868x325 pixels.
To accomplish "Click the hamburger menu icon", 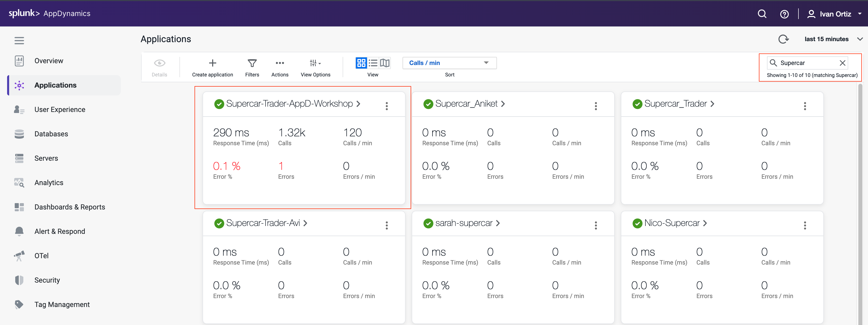I will 19,41.
